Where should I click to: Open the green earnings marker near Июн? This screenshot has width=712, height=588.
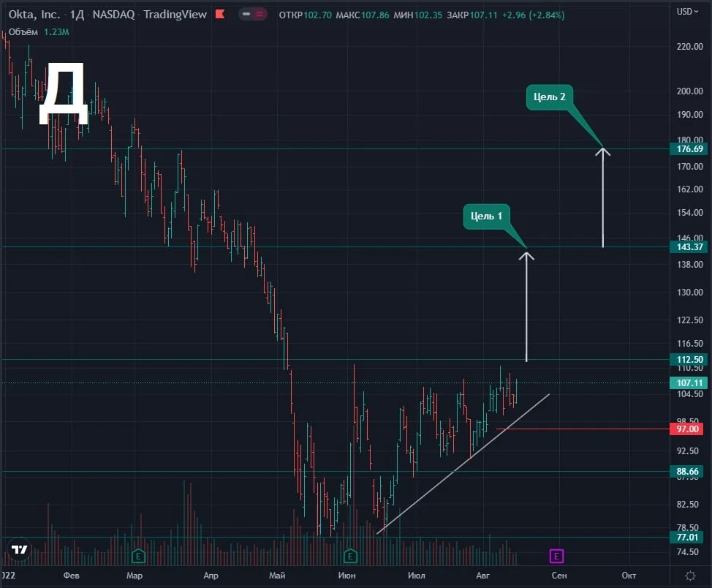coord(349,556)
